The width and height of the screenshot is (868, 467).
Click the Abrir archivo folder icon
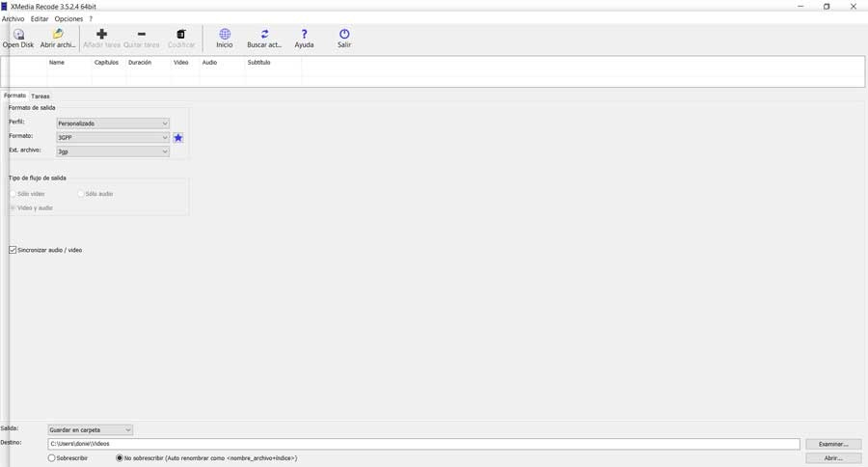(58, 35)
